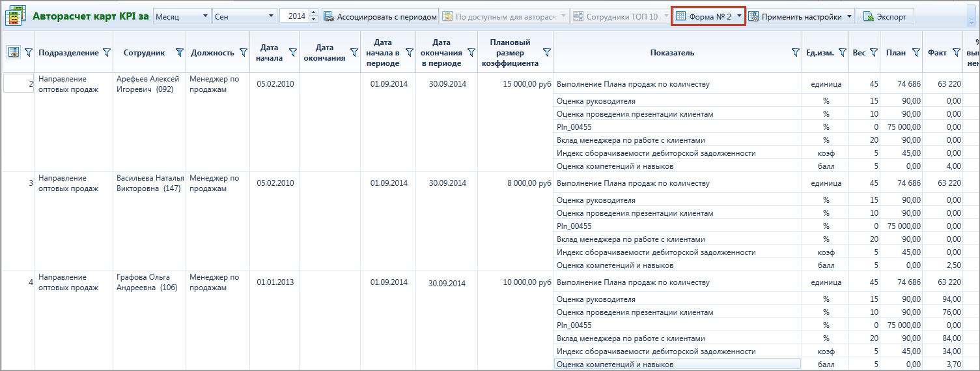Click the year field showing 2014
Image resolution: width=980 pixels, height=371 pixels.
point(294,16)
